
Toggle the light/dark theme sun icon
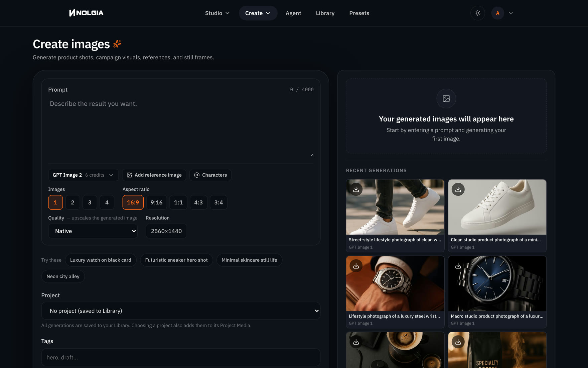pyautogui.click(x=478, y=13)
